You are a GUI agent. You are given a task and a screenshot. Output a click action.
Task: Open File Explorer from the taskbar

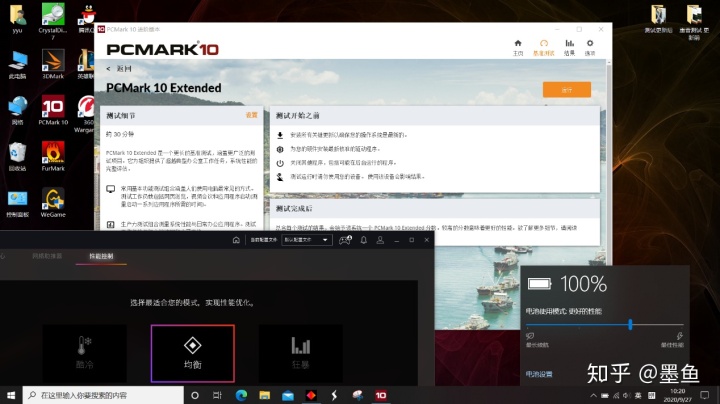click(x=264, y=395)
